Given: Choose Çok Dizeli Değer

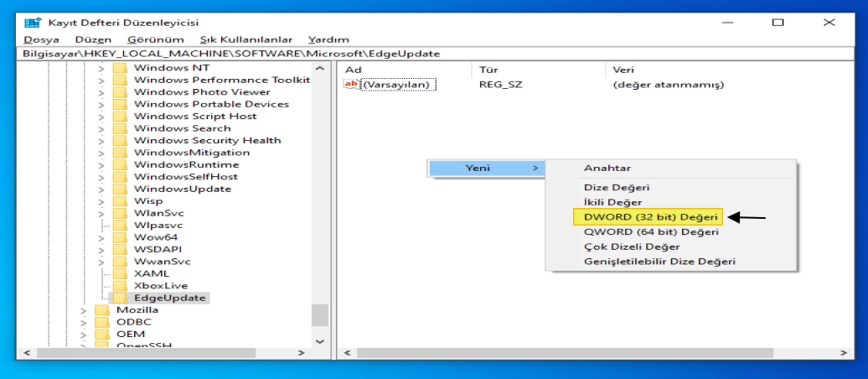Looking at the screenshot, I should tap(632, 247).
